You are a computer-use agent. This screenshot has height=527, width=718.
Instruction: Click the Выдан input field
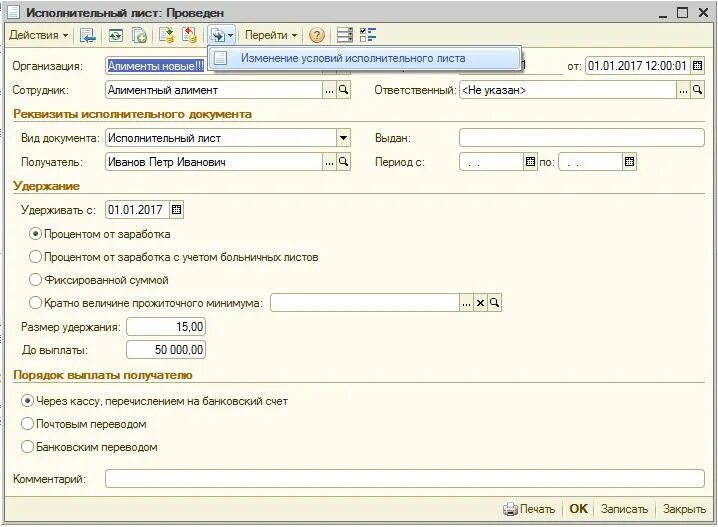(582, 138)
